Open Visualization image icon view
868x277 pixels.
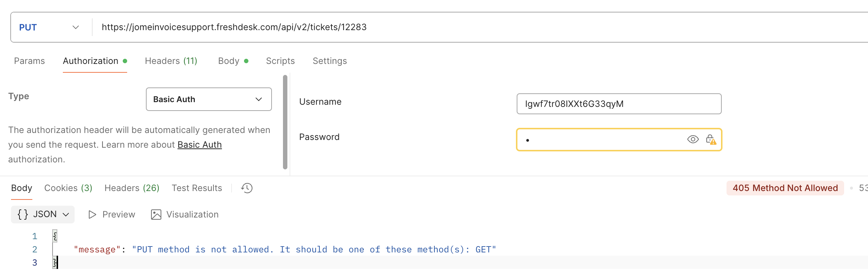[x=156, y=215]
